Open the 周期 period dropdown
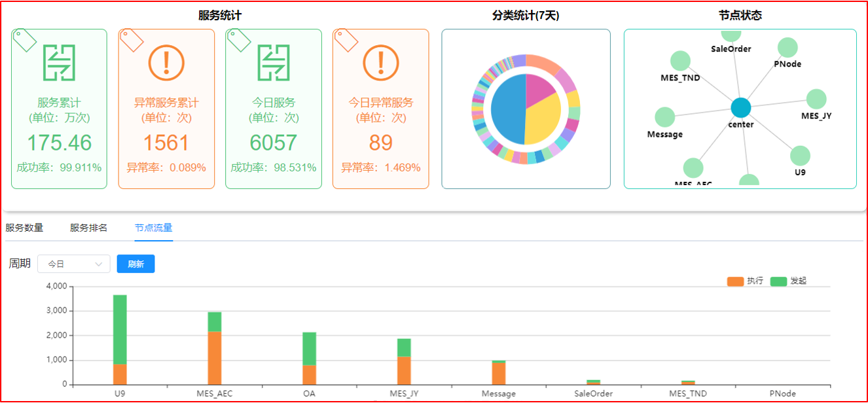868x403 pixels. pos(74,264)
